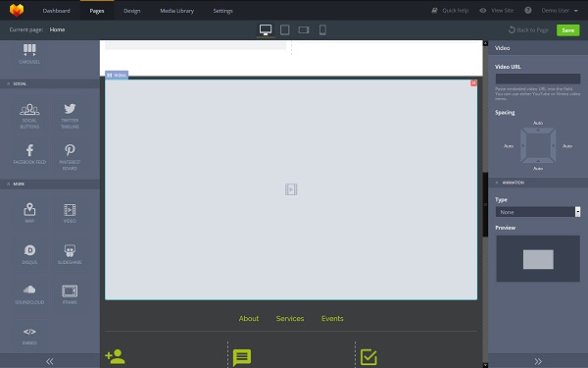
Task: Set the left spacing Auto value
Action: pos(508,146)
